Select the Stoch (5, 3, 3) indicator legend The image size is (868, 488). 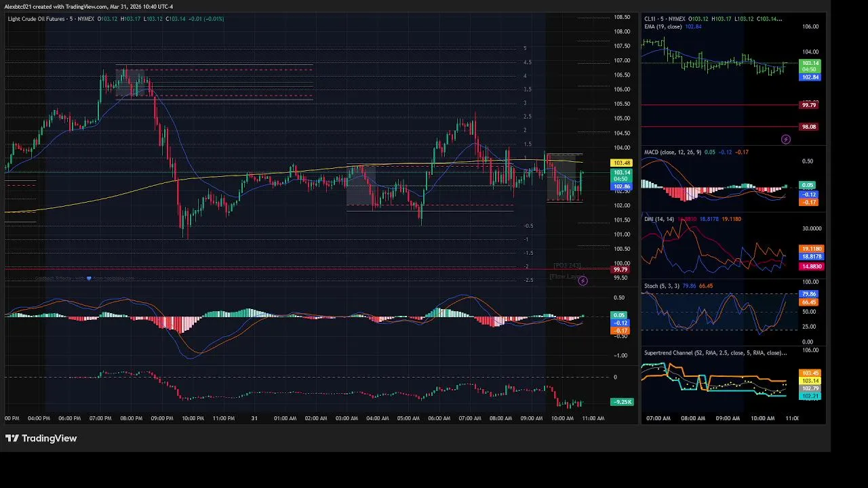coord(662,286)
